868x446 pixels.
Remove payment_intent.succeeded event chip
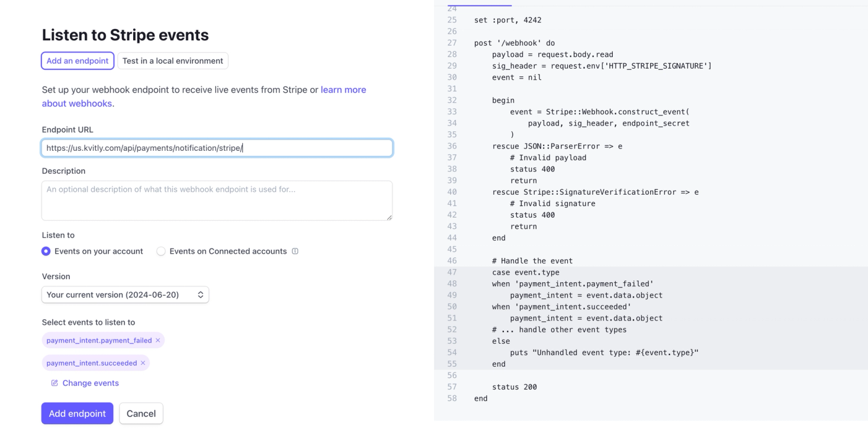pyautogui.click(x=143, y=363)
